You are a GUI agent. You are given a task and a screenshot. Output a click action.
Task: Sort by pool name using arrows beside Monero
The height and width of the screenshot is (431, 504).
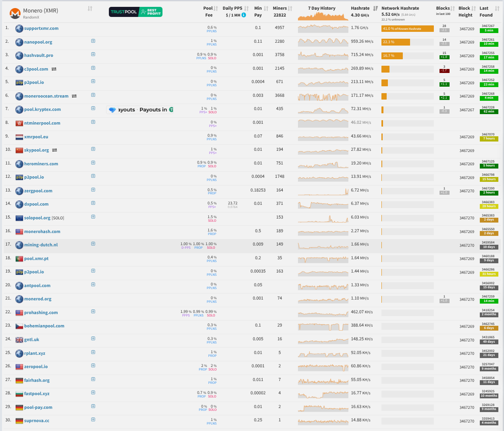[x=90, y=8]
